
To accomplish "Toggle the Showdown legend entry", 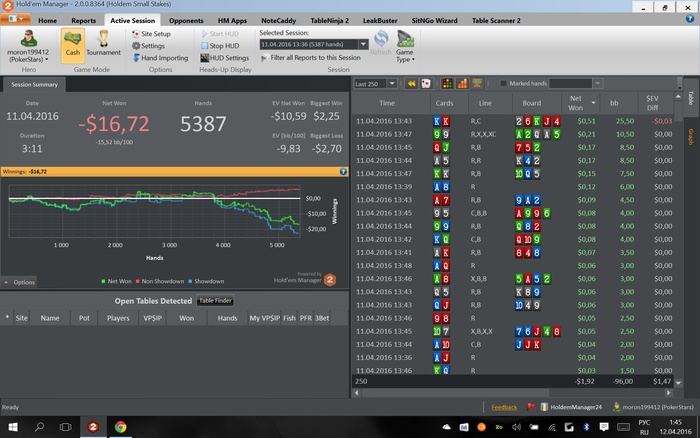I will coord(206,281).
